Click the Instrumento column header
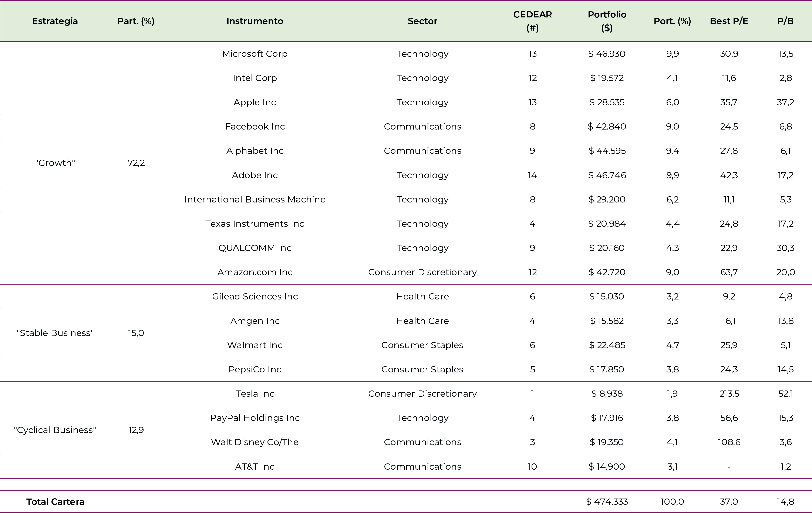The image size is (812, 513). [x=255, y=21]
